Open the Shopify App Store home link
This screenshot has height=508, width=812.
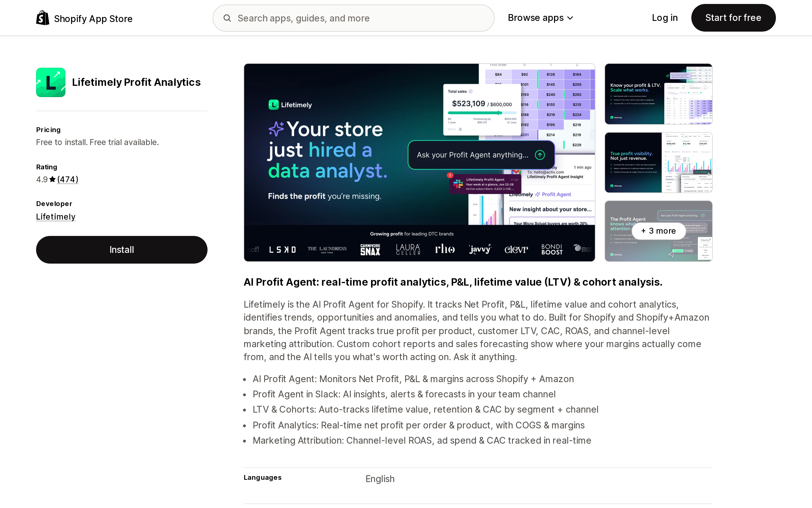(84, 18)
